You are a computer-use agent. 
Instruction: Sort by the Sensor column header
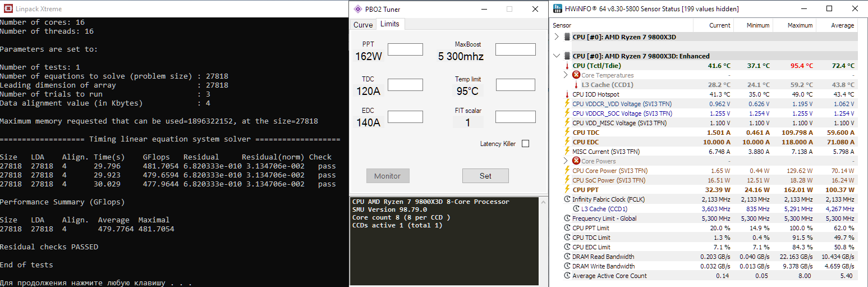[x=622, y=25]
